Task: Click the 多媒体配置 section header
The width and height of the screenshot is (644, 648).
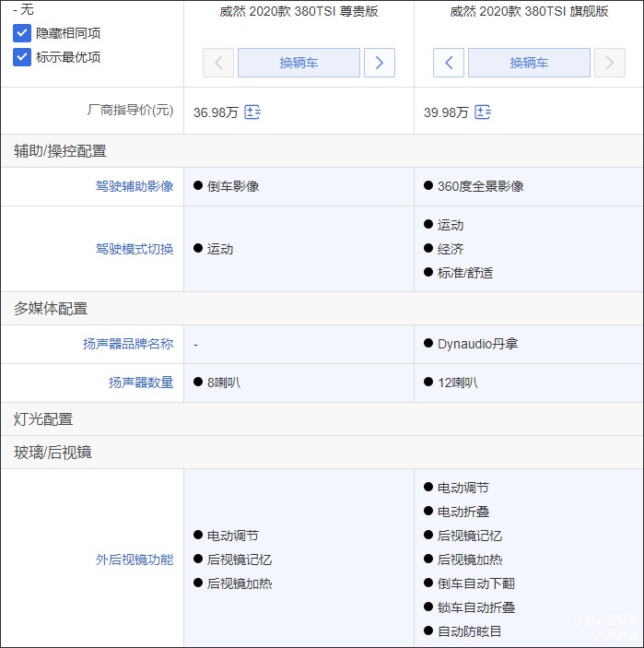Action: pyautogui.click(x=51, y=309)
